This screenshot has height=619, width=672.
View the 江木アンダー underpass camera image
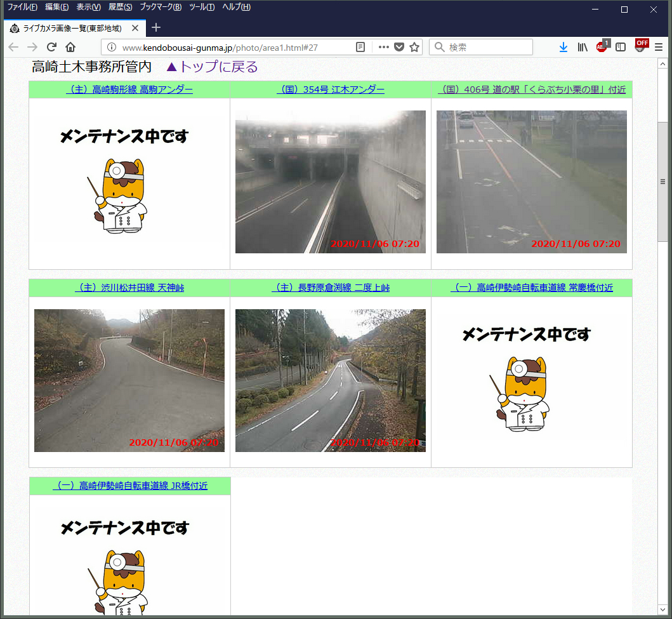tap(331, 182)
